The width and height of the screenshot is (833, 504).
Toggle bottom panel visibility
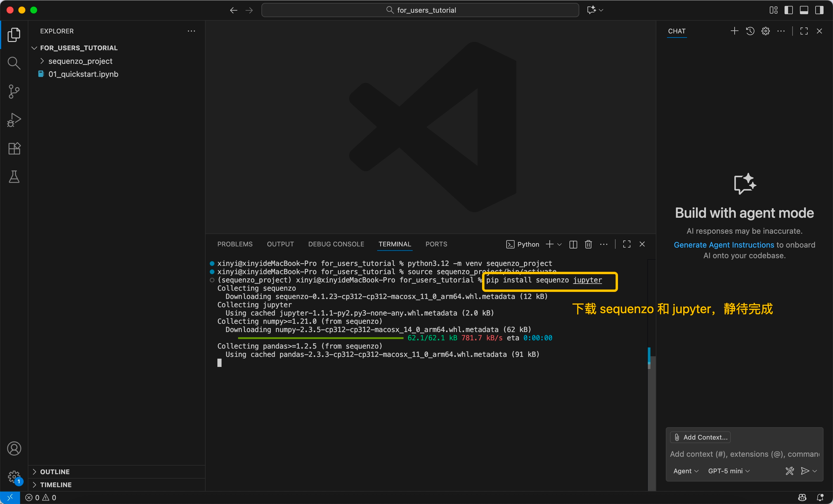(x=804, y=10)
